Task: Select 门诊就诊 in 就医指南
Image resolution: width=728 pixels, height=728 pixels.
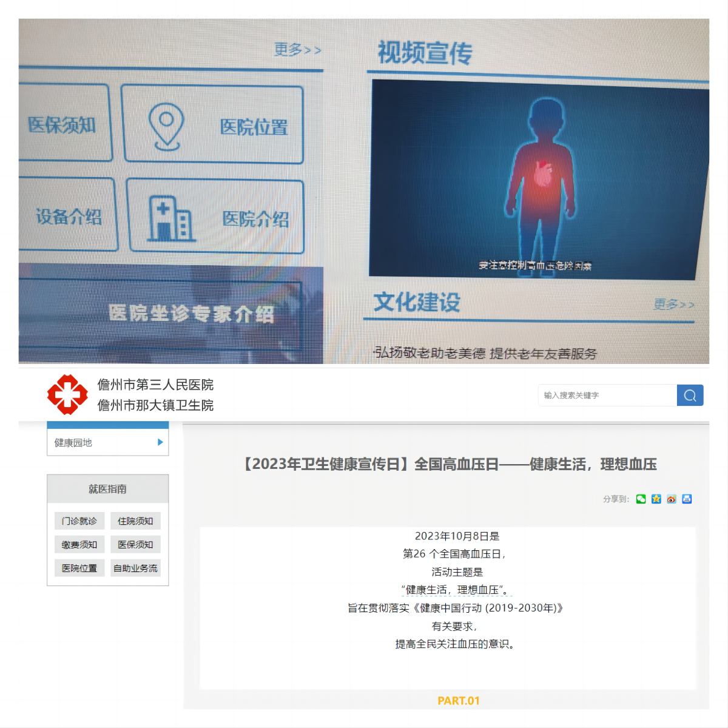Action: 79,521
